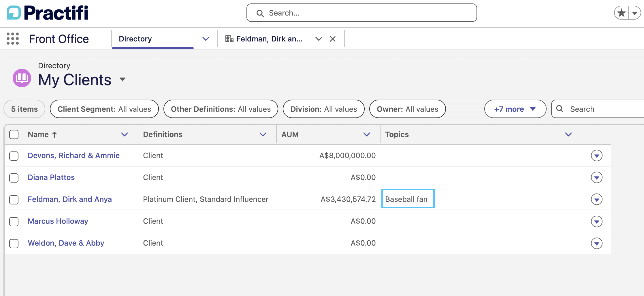
Task: Open the Name column menu chevron
Action: pyautogui.click(x=125, y=134)
